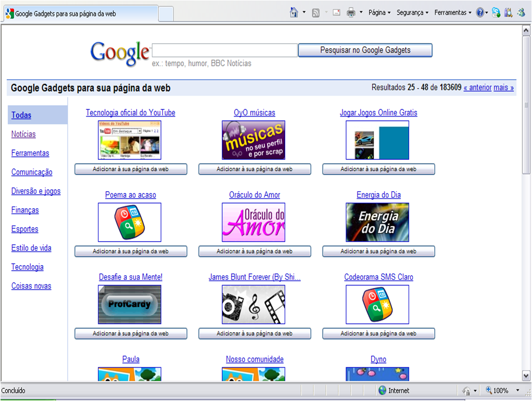Open a new blank tab

(x=166, y=14)
